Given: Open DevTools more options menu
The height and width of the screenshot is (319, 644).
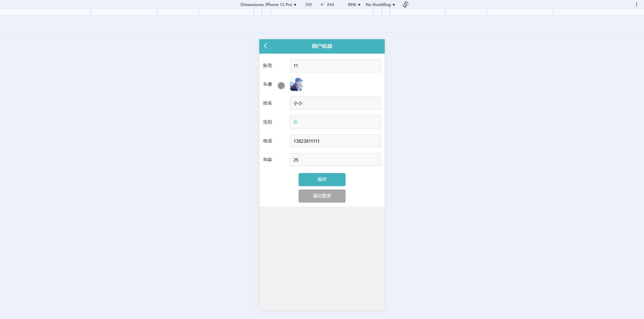Looking at the screenshot, I should (x=636, y=4).
